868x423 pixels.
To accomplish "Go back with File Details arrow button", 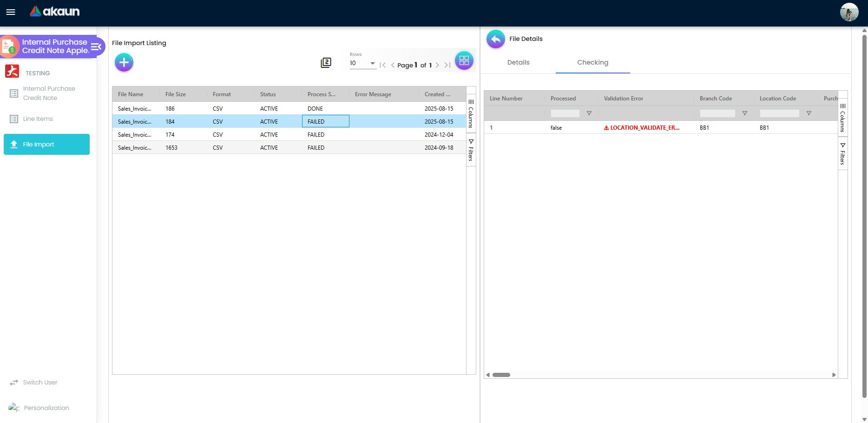I will tap(495, 39).
